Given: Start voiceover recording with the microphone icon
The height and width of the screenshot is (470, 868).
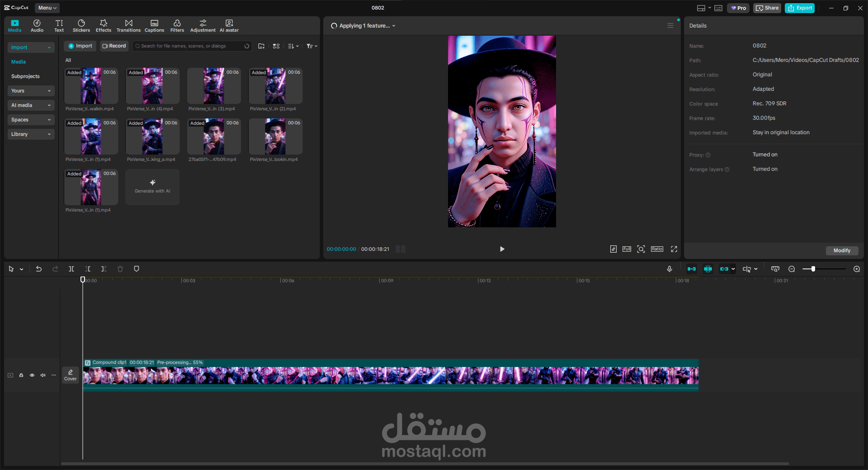Looking at the screenshot, I should pos(670,269).
